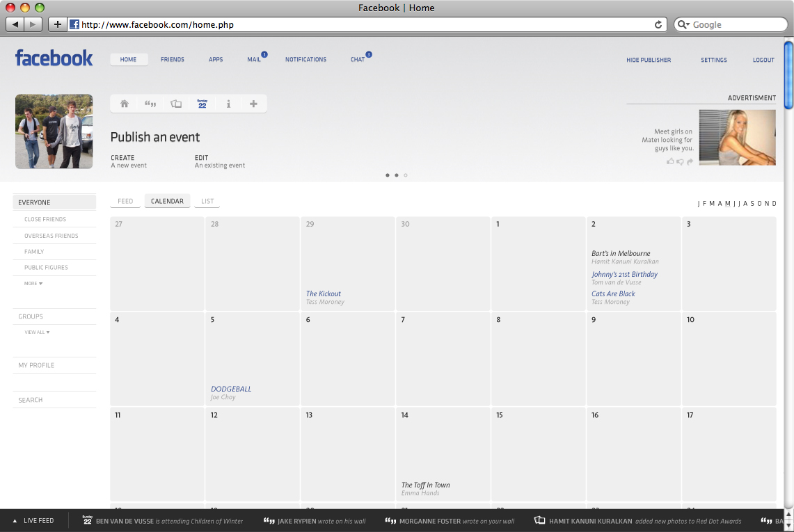Click the add bookmark plus button
Viewport: 794px width, 532px height.
58,24
